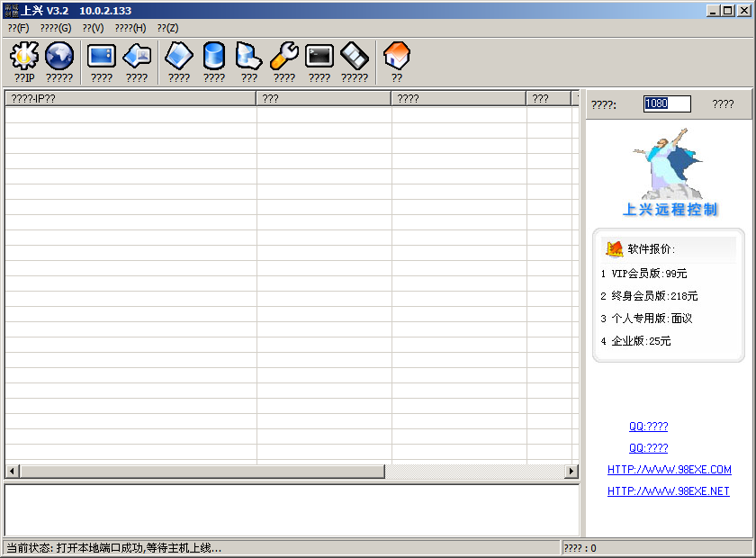Click the photo card icon beside the monitor
Screen dimensions: 756x558
click(x=137, y=58)
